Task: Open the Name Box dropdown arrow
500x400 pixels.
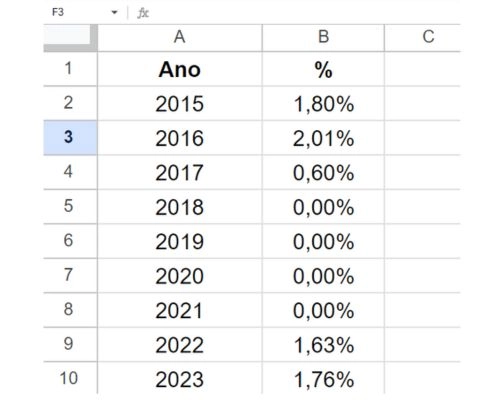Action: (x=114, y=13)
